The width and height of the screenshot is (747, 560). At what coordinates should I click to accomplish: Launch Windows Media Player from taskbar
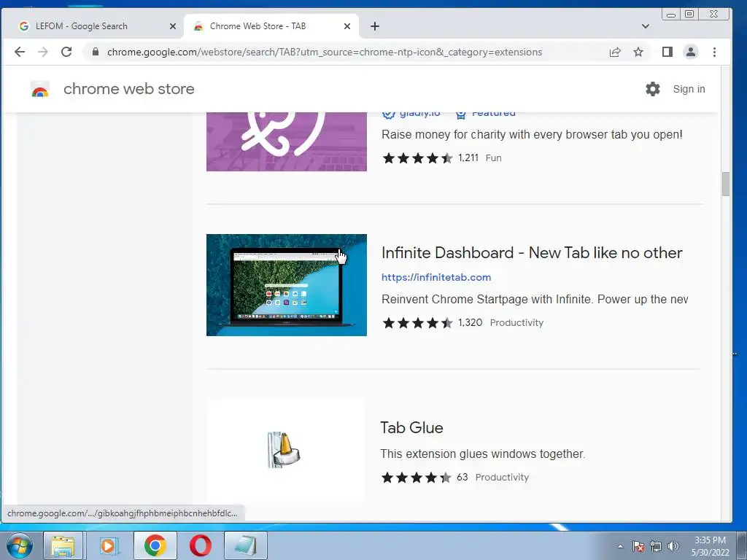click(108, 545)
